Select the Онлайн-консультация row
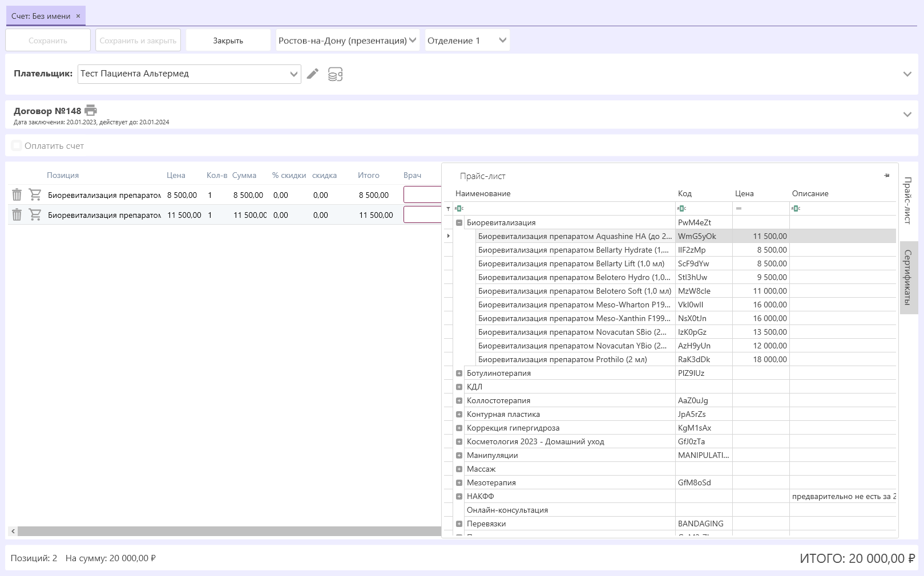The height and width of the screenshot is (576, 924). 680,510
